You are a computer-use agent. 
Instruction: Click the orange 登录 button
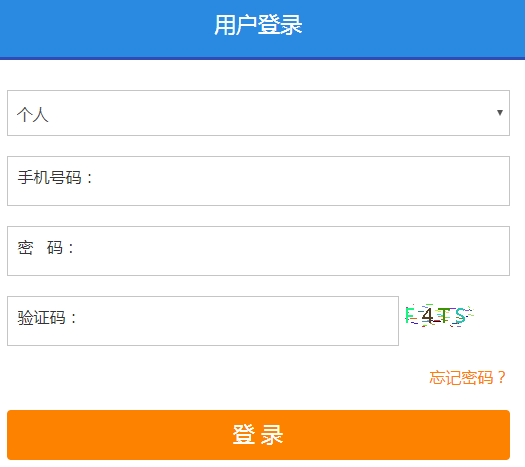coord(258,435)
